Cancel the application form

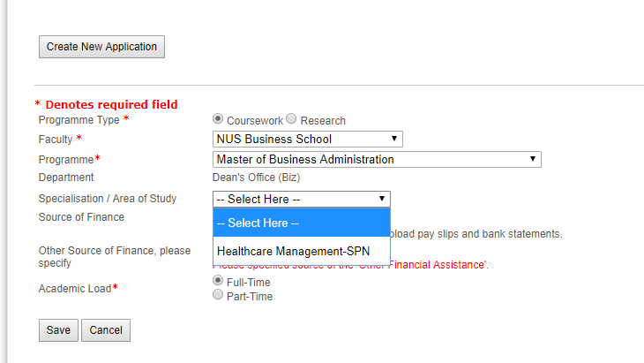click(106, 330)
